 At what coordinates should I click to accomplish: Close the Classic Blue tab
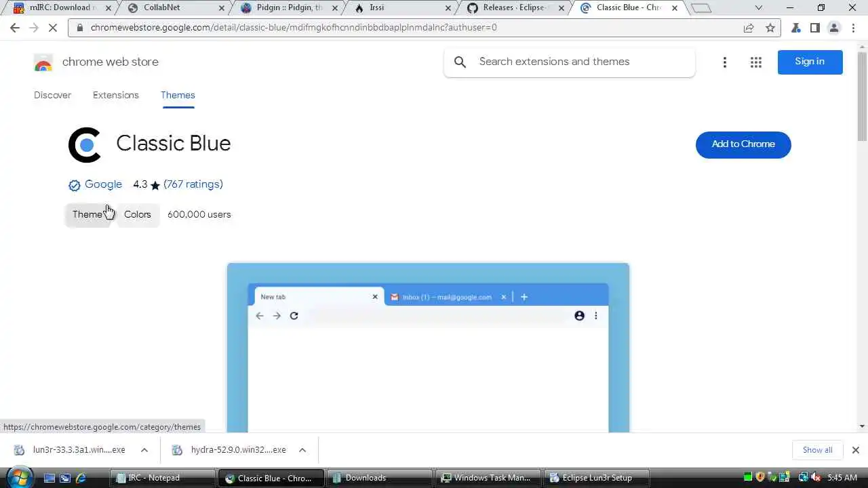pos(675,8)
